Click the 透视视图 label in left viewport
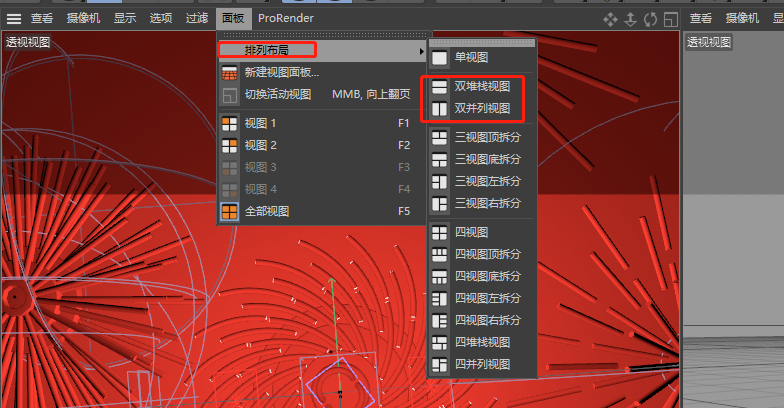 point(28,42)
